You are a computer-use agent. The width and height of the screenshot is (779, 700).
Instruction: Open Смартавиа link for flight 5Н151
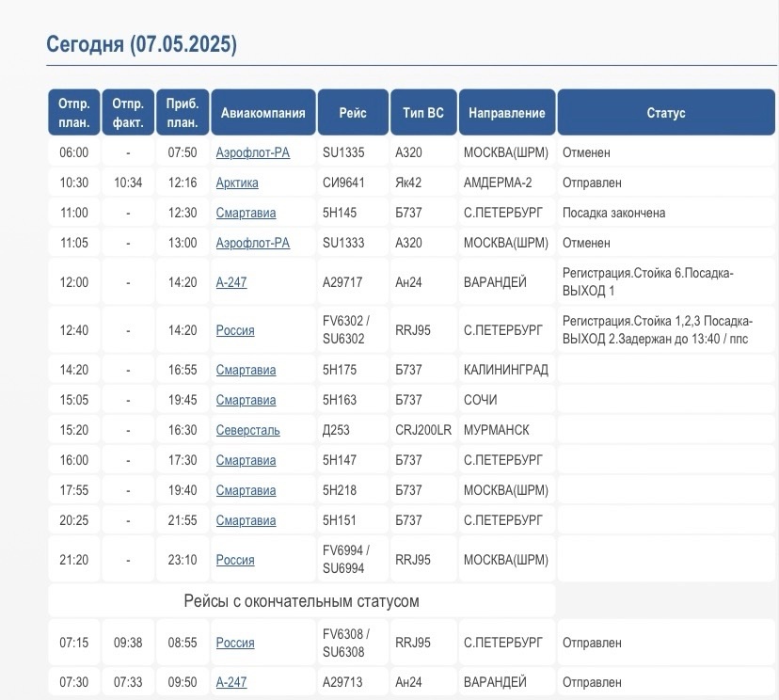pos(246,520)
